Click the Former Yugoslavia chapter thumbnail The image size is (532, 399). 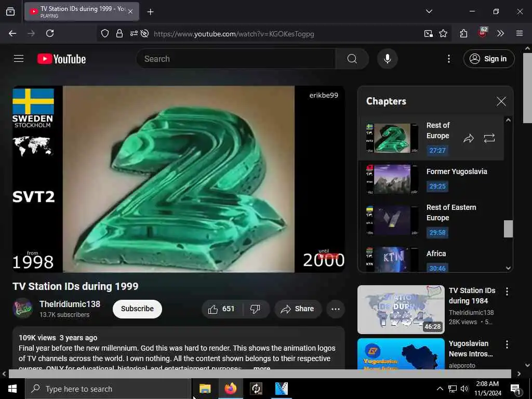[392, 179]
